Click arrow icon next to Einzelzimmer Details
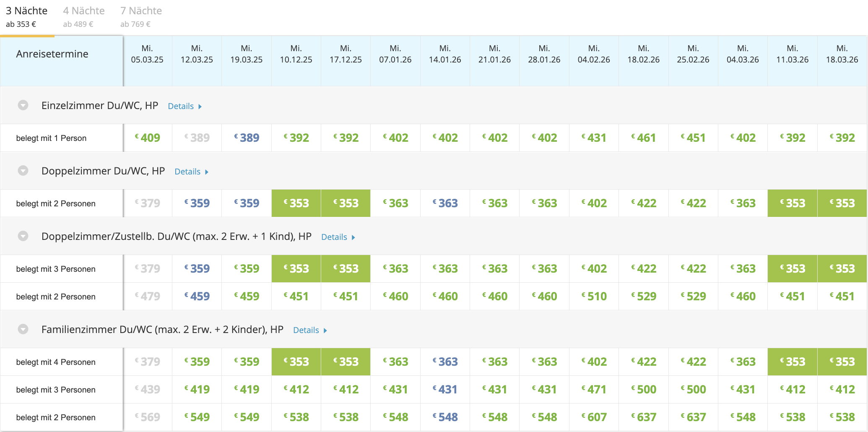 coord(200,107)
